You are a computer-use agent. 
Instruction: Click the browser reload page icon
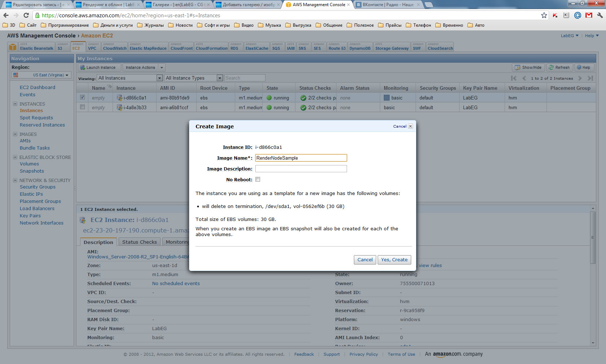pos(26,15)
